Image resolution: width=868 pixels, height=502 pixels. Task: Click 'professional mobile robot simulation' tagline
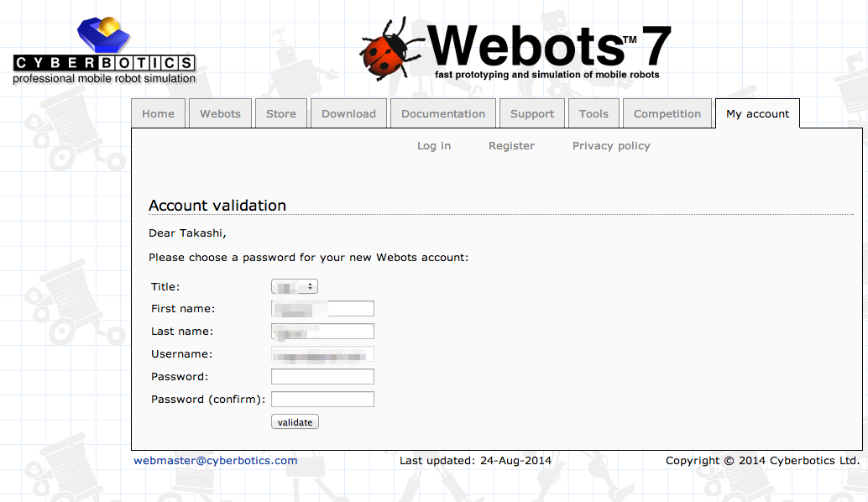104,79
